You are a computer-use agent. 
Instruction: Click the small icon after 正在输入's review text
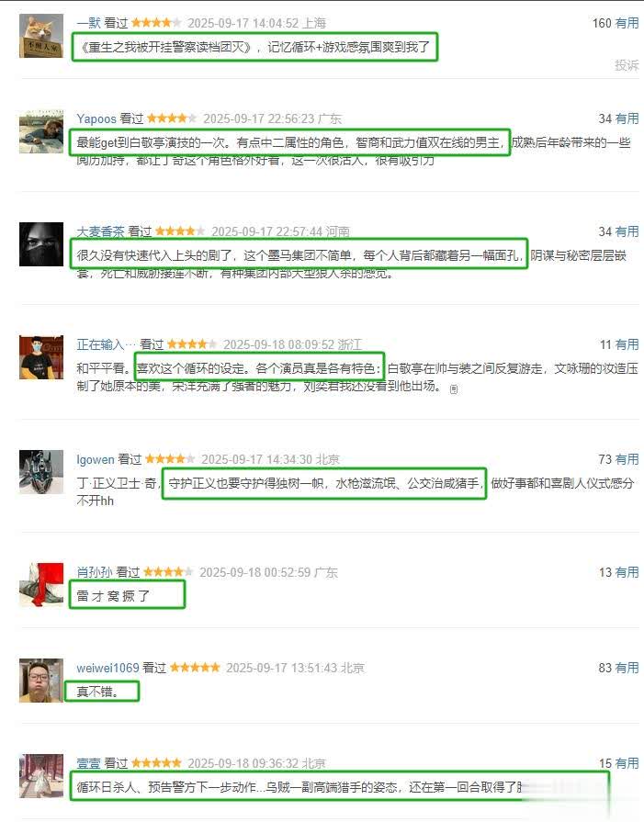454,389
